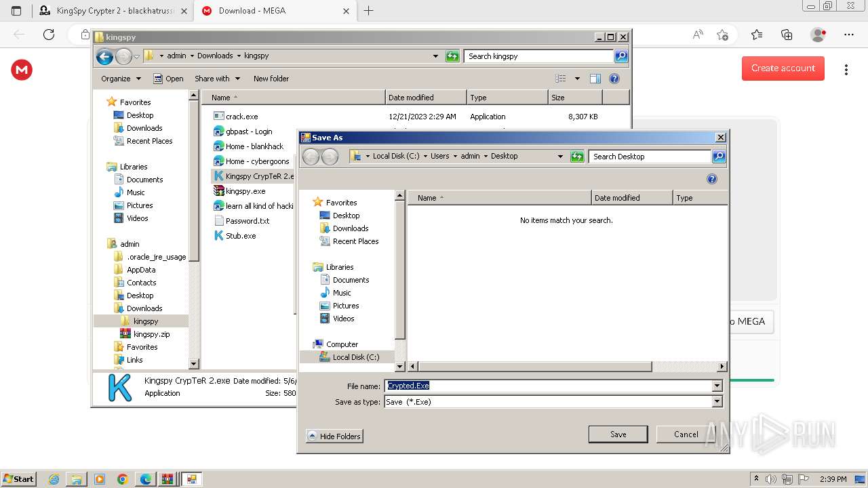Expand the Save As address bar history dropdown
868x488 pixels.
(x=560, y=157)
